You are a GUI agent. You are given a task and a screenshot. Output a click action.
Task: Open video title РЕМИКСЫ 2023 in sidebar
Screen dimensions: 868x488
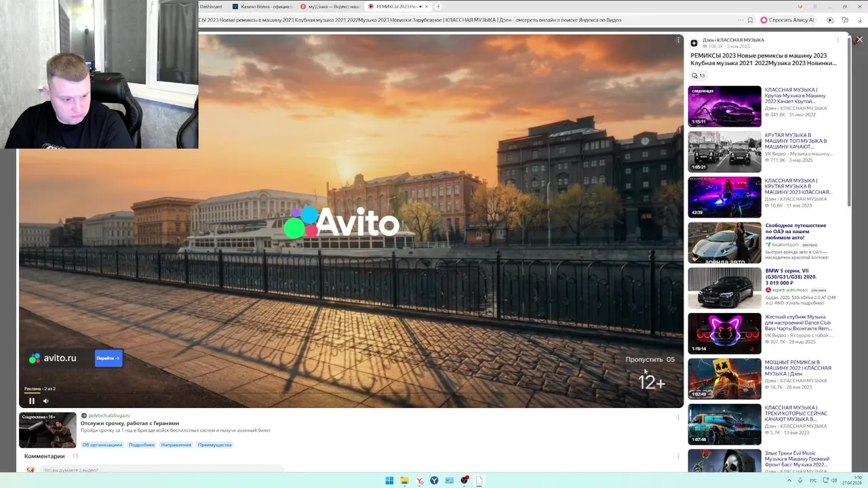(x=764, y=59)
